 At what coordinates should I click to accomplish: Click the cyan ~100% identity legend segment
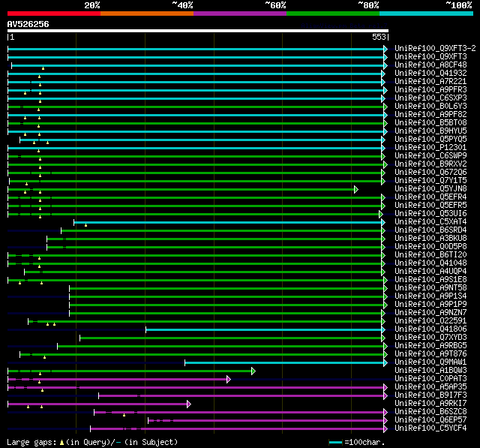427,14
